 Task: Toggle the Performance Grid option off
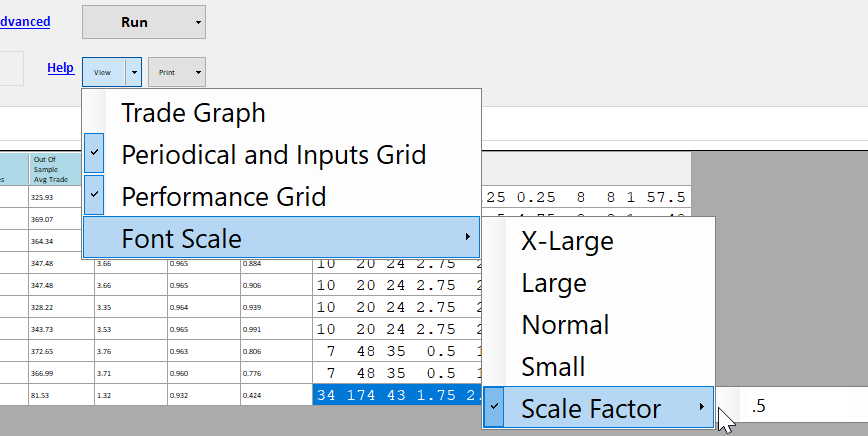[223, 197]
